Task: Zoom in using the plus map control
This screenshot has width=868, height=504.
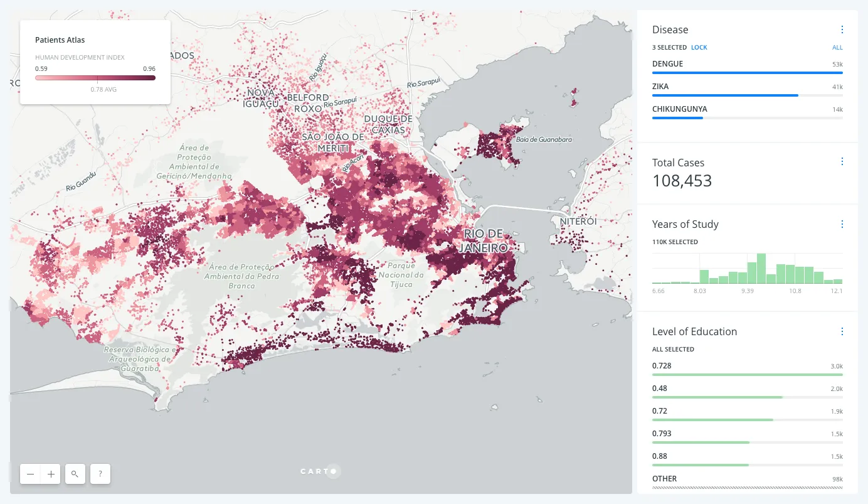Action: [x=50, y=474]
